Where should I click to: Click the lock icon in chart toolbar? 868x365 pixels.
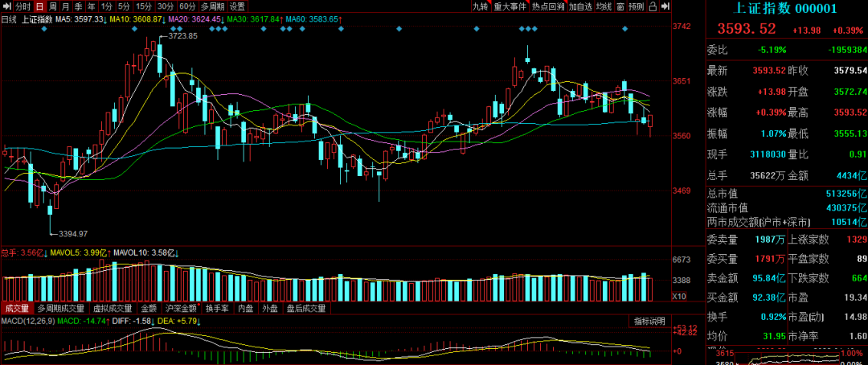(653, 6)
